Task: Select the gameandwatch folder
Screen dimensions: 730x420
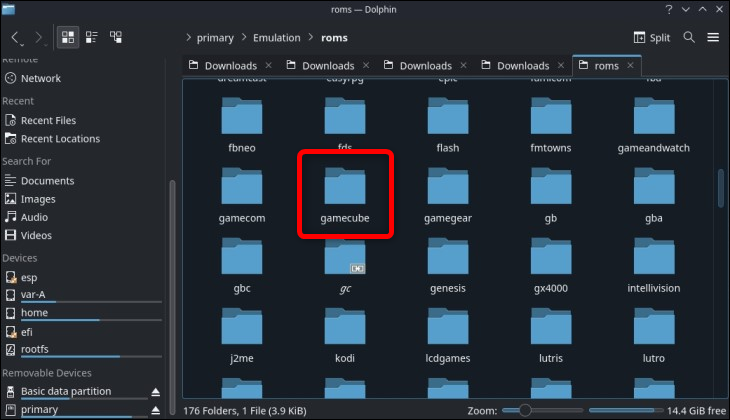Action: click(x=654, y=125)
